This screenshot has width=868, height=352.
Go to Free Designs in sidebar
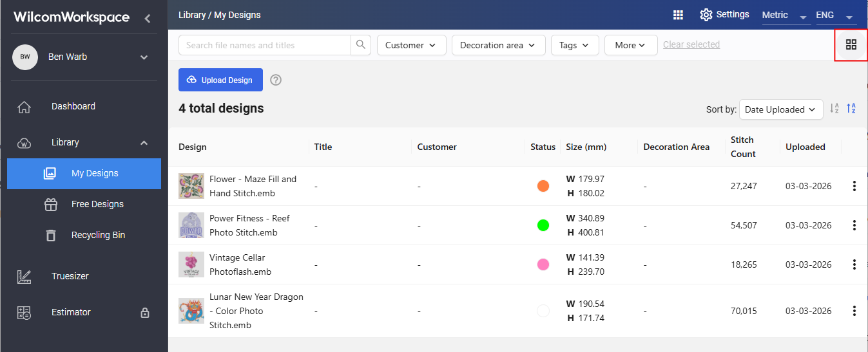(97, 204)
